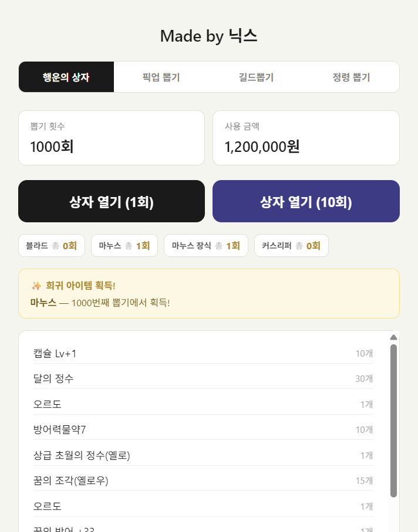Open the 픽업 뽑기 tab
Image resolution: width=418 pixels, height=532 pixels.
161,77
